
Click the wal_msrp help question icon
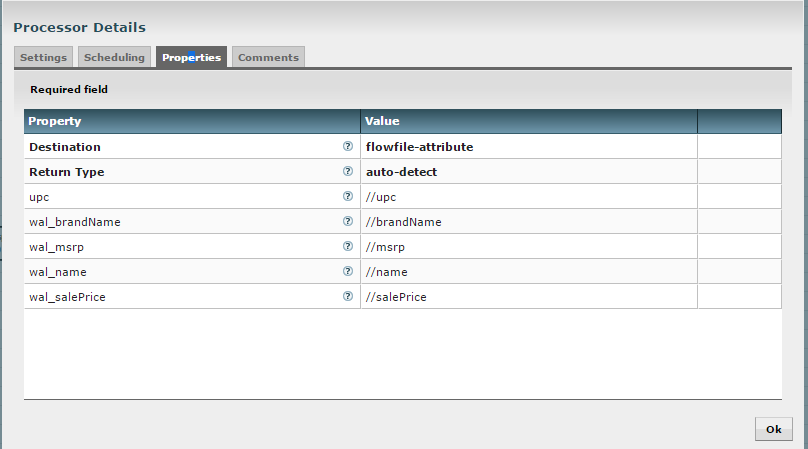(x=348, y=246)
